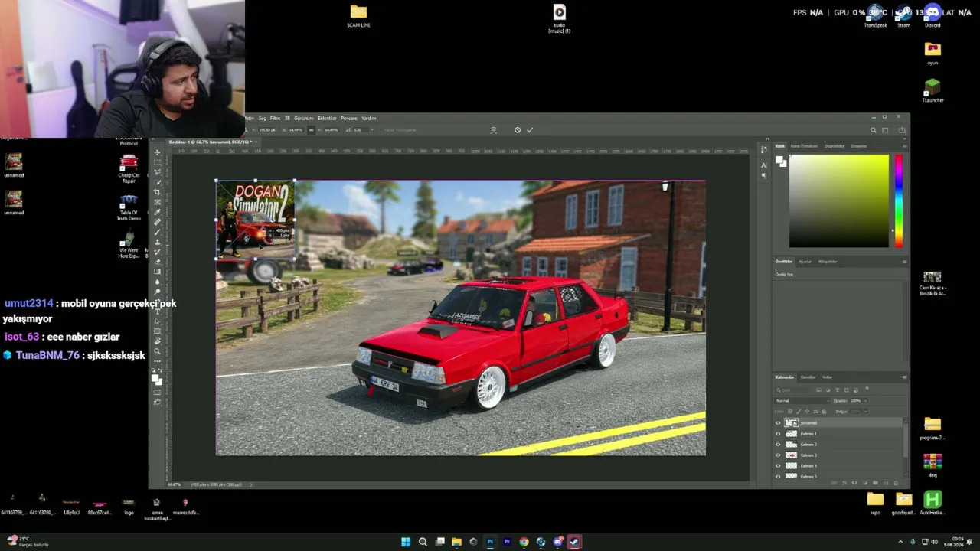Image resolution: width=980 pixels, height=551 pixels.
Task: Toggle the maintain aspect ratio link
Action: [x=310, y=130]
